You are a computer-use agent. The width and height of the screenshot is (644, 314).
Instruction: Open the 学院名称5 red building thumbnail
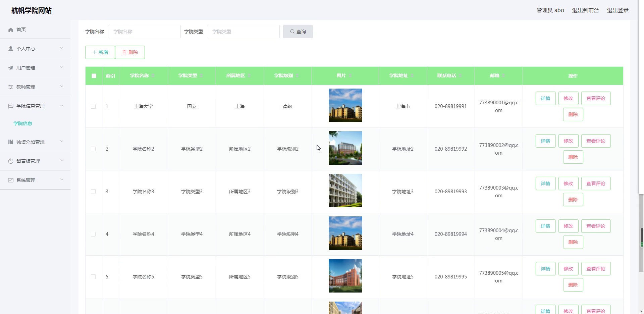345,276
